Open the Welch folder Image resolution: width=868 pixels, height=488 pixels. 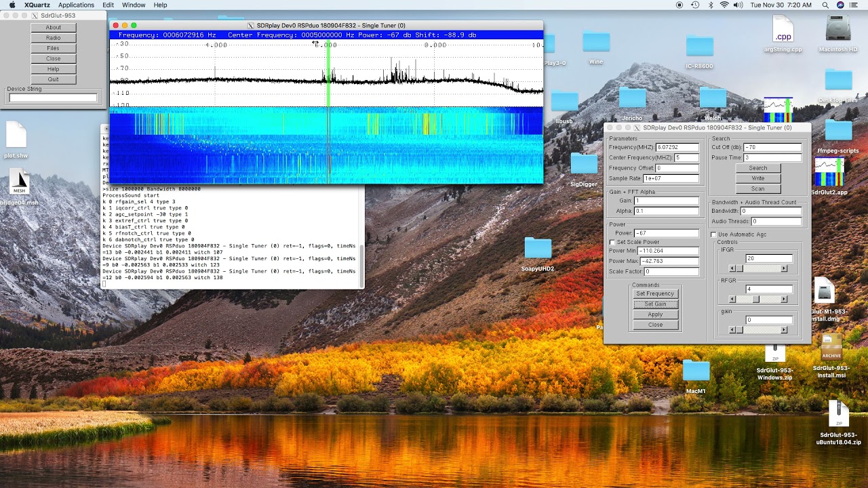tap(713, 98)
